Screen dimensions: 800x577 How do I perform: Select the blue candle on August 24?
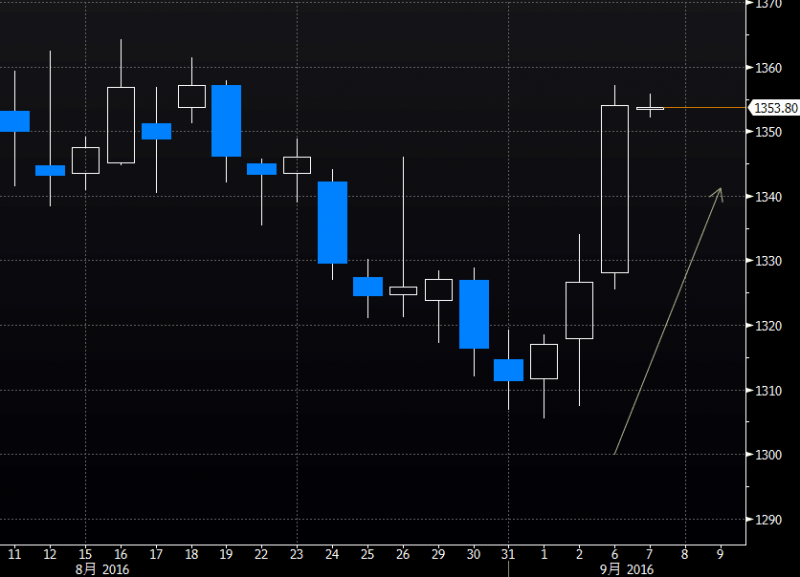333,222
